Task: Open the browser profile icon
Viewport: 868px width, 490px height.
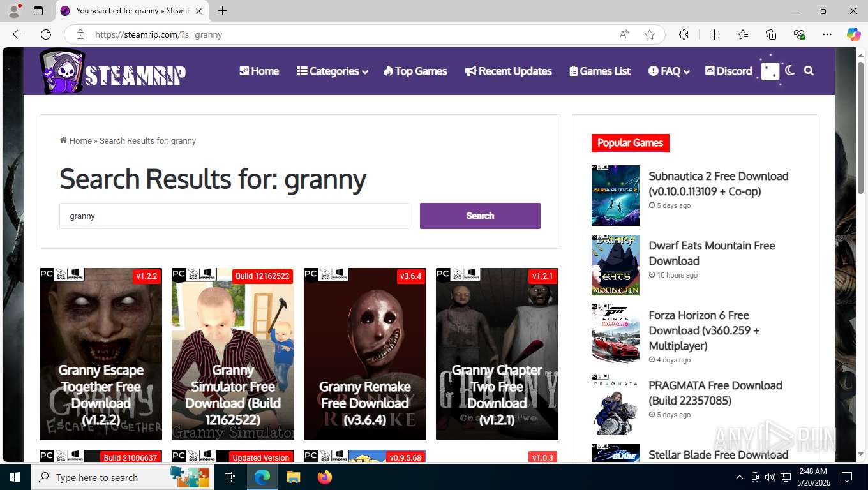Action: click(14, 11)
